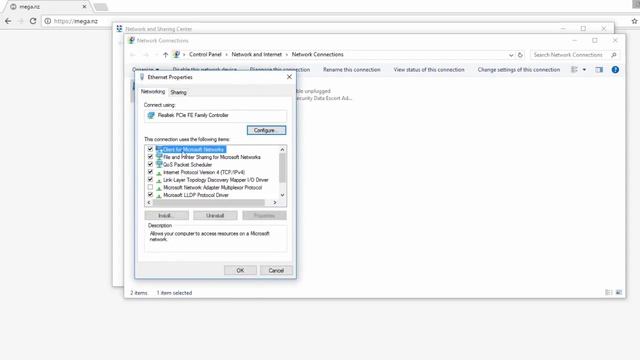Expand the view options dropdown arrow
640x360 pixels.
point(584,70)
